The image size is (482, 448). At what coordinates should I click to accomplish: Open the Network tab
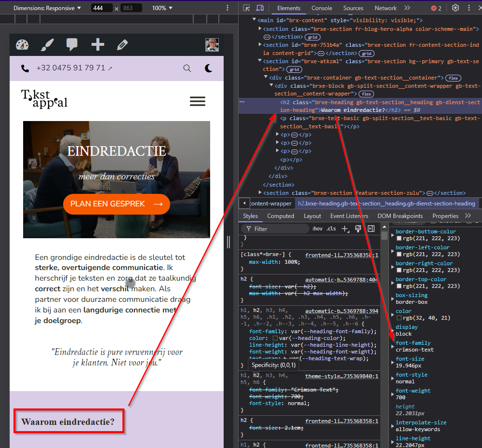coord(386,8)
